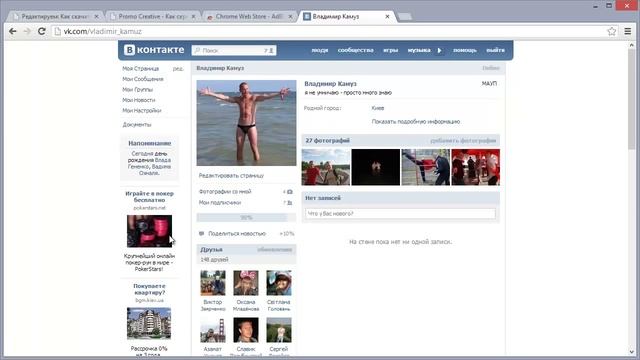Image resolution: width=640 pixels, height=360 pixels.
Task: Open the third photo thumbnail
Action: [x=426, y=167]
